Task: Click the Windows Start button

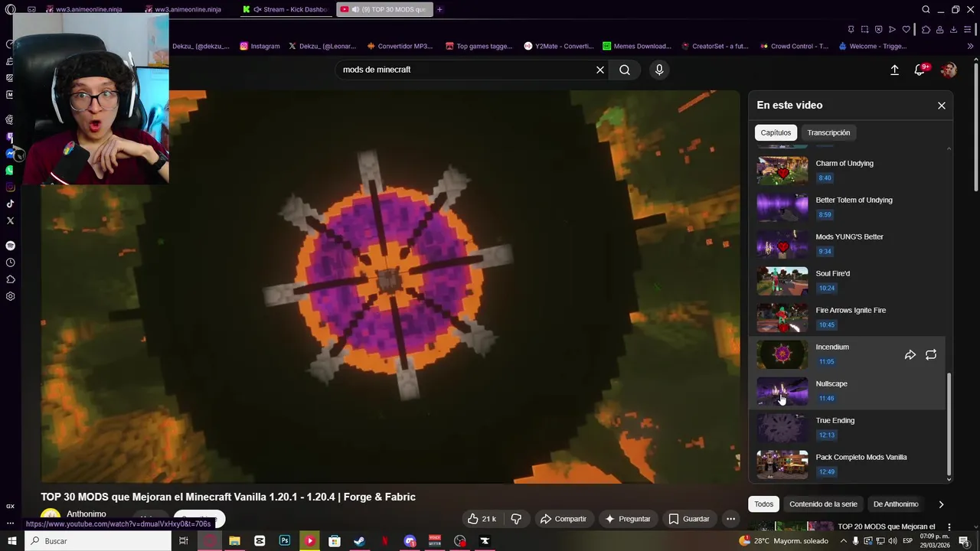Action: 11,541
